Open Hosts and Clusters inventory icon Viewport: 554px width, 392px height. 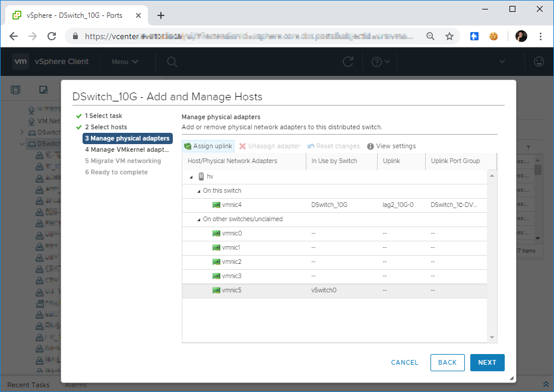point(15,90)
